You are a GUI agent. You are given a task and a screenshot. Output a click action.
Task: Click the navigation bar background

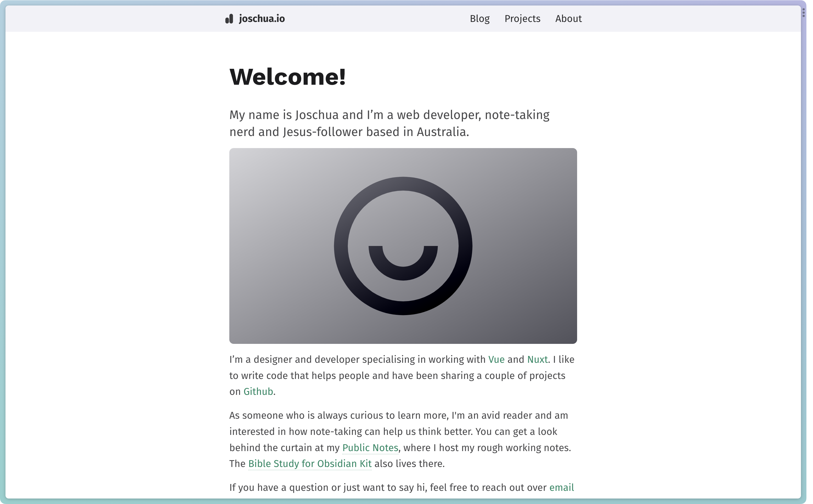pos(367,19)
